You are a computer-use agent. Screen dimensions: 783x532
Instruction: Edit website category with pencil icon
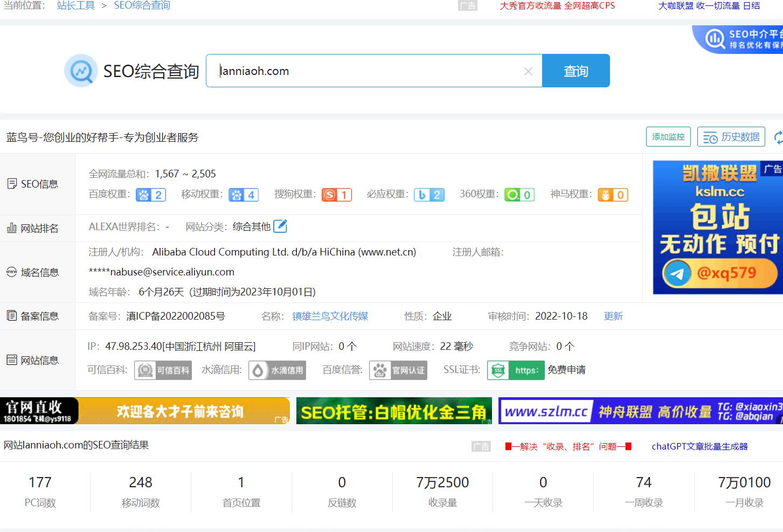point(280,226)
